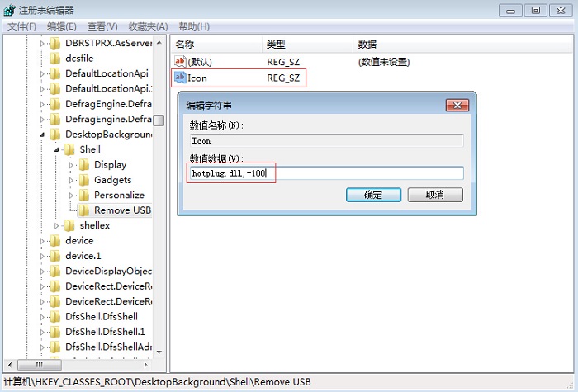This screenshot has width=578, height=392.
Task: Click the Registry Editor title bar icon
Action: tap(10, 10)
